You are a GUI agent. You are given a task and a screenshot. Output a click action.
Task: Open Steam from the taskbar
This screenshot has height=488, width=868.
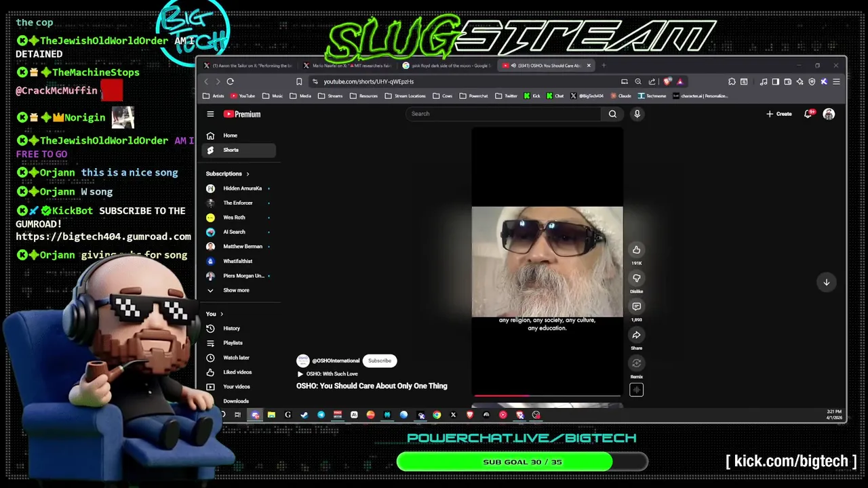coord(304,415)
